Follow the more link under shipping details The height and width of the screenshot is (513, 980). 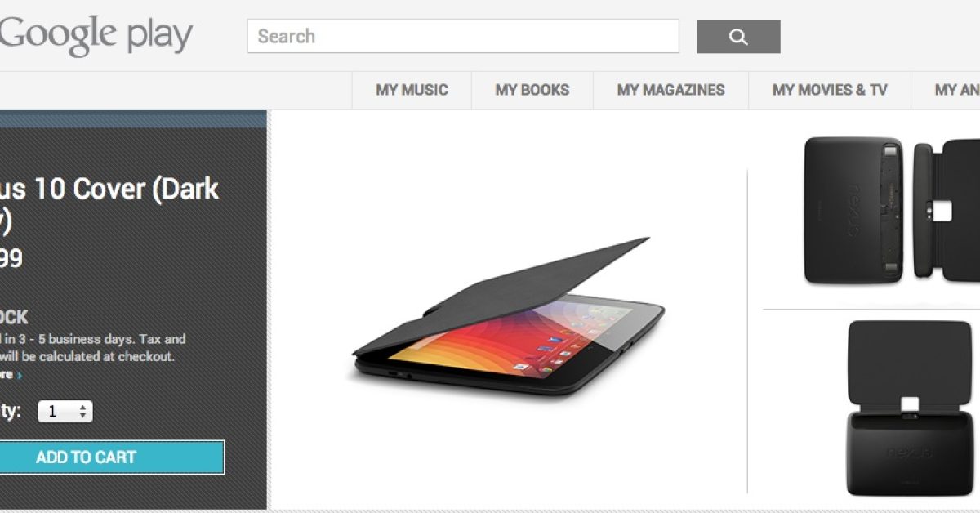(7, 375)
